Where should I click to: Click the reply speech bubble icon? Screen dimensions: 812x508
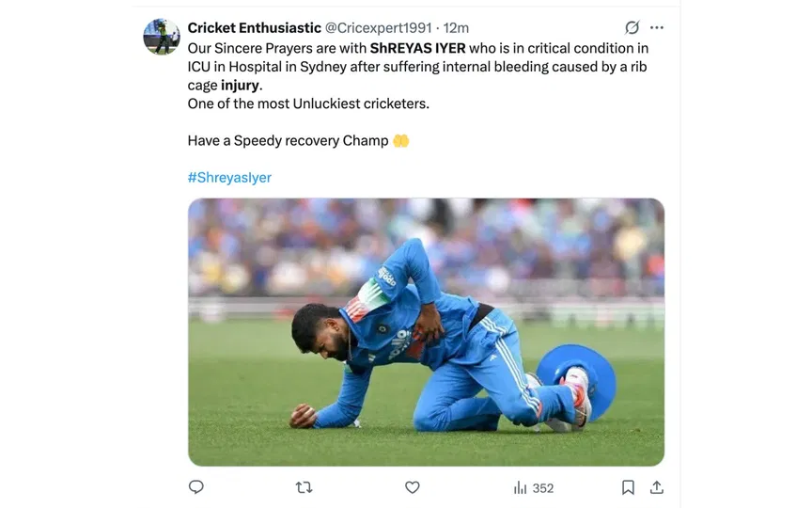tap(196, 487)
